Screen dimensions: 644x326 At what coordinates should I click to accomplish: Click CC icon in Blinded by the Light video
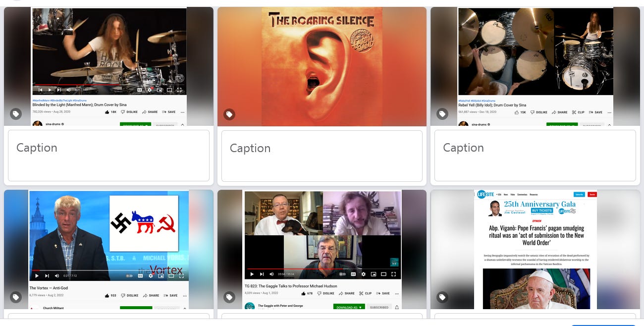(x=140, y=90)
